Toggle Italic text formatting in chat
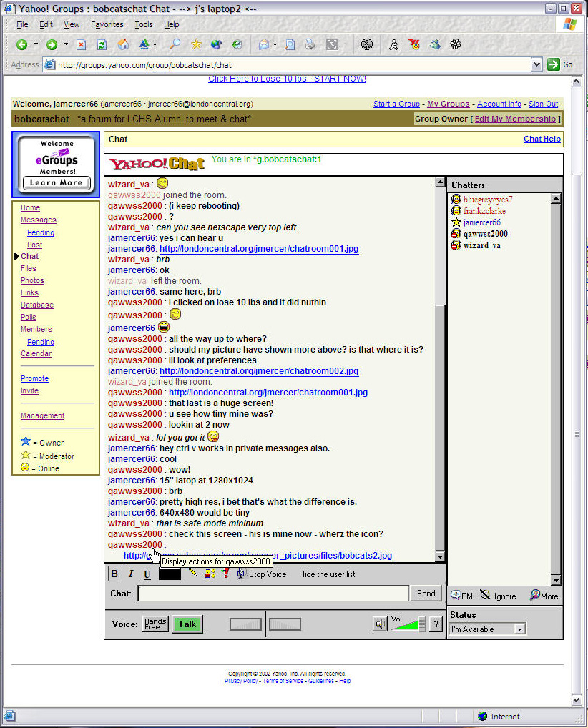 click(131, 574)
